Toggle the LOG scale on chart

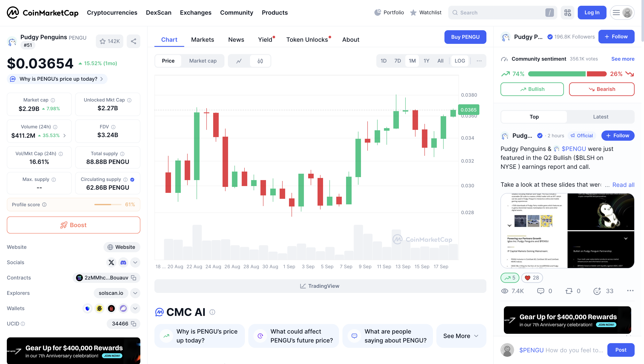tap(460, 61)
